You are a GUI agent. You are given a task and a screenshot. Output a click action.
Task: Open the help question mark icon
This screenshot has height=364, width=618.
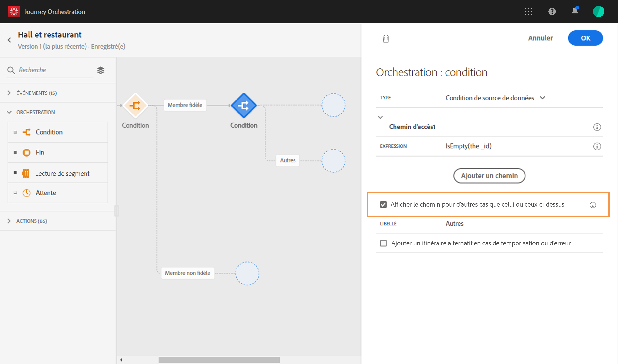[x=552, y=12]
